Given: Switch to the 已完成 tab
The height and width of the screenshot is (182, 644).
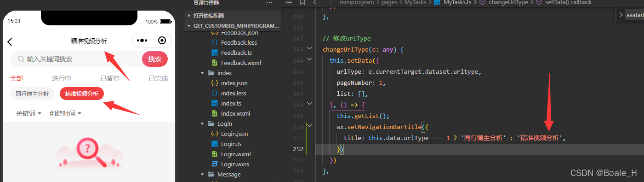Looking at the screenshot, I should coord(158,78).
